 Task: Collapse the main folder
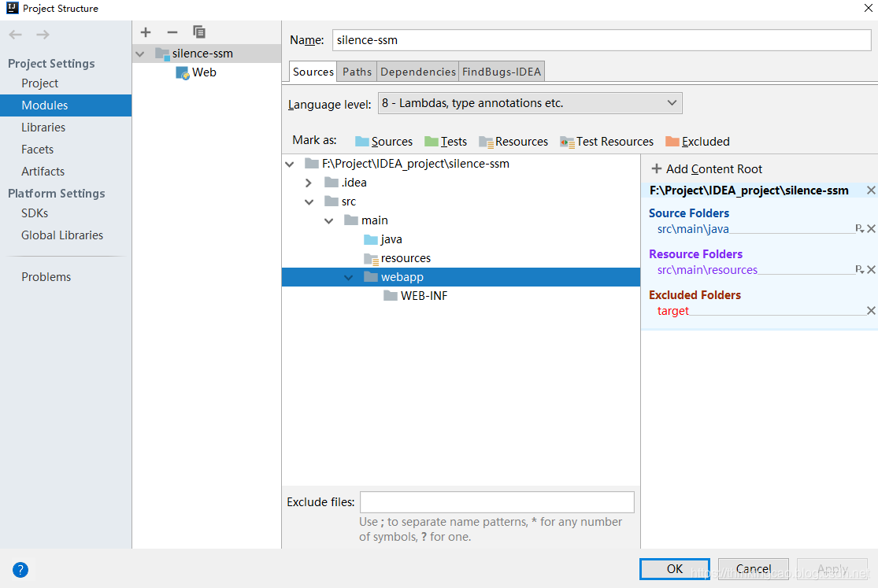pos(328,221)
